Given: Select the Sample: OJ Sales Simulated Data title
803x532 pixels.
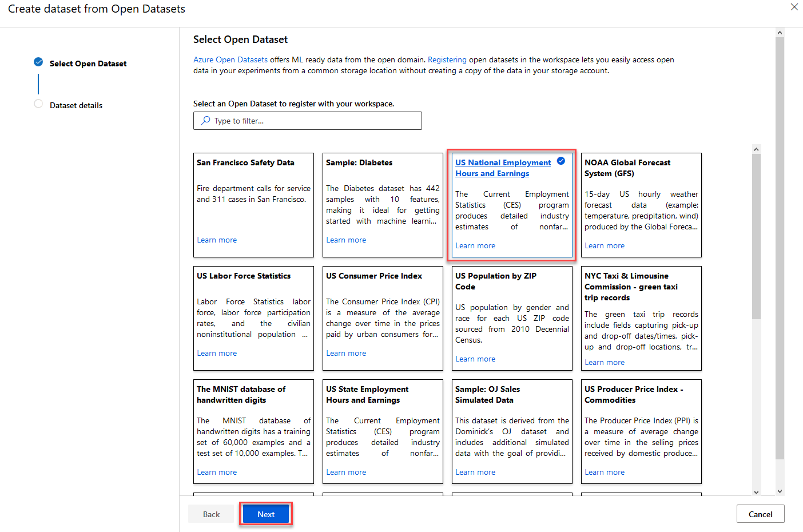Looking at the screenshot, I should (x=487, y=395).
